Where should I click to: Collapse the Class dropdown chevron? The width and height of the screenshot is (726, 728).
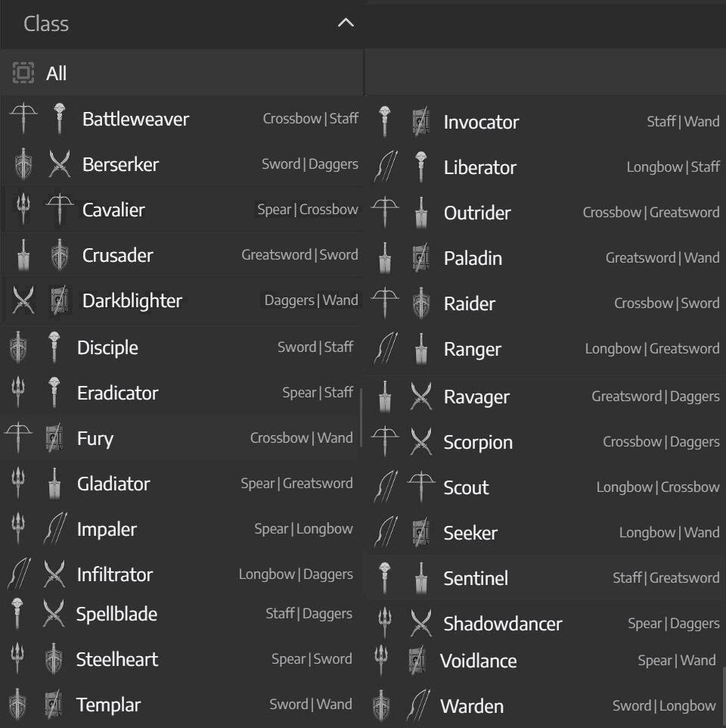346,23
